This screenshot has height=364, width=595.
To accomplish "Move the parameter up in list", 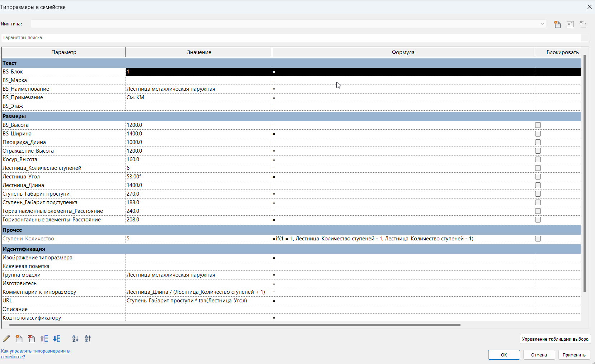I will click(44, 339).
